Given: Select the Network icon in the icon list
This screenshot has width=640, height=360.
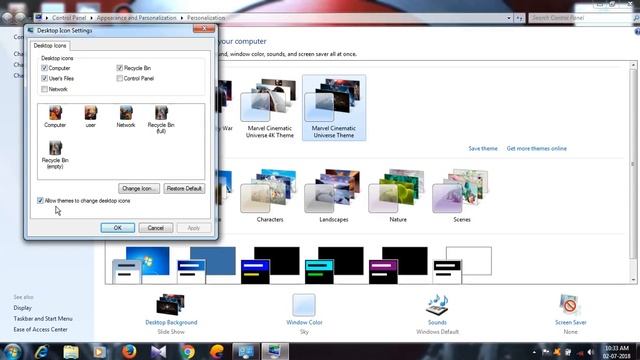Looking at the screenshot, I should (x=126, y=117).
